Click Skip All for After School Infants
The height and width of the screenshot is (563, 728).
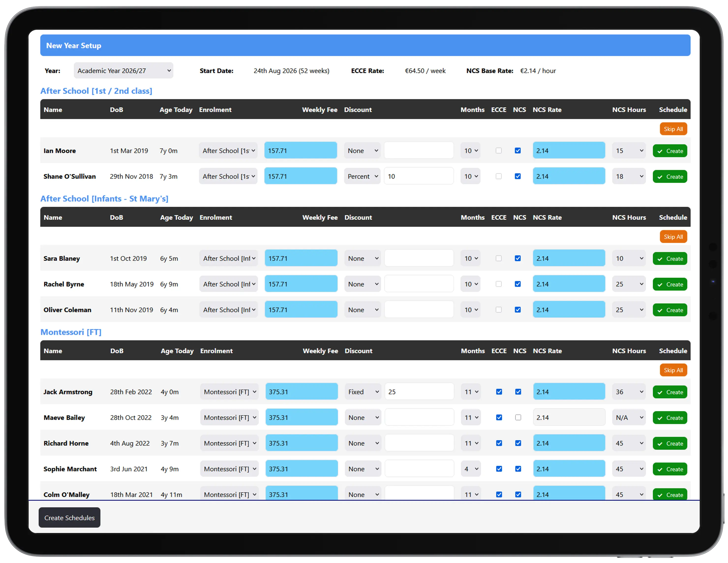click(673, 237)
